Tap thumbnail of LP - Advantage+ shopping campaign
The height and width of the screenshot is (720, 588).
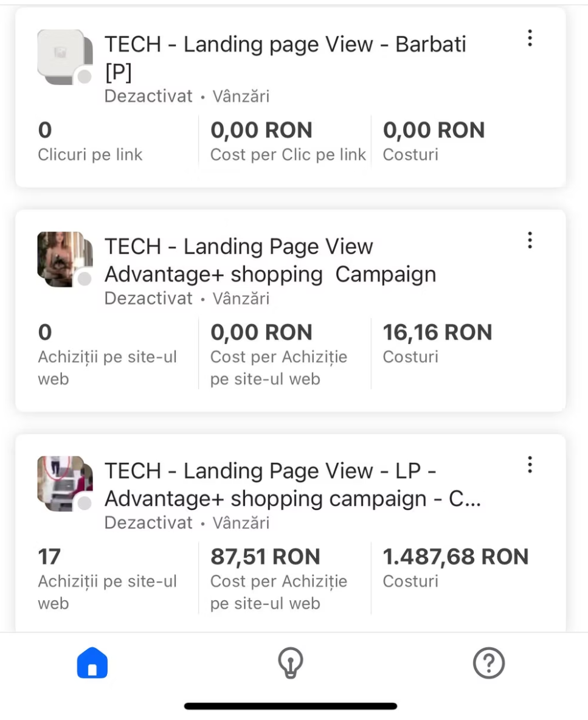61,481
